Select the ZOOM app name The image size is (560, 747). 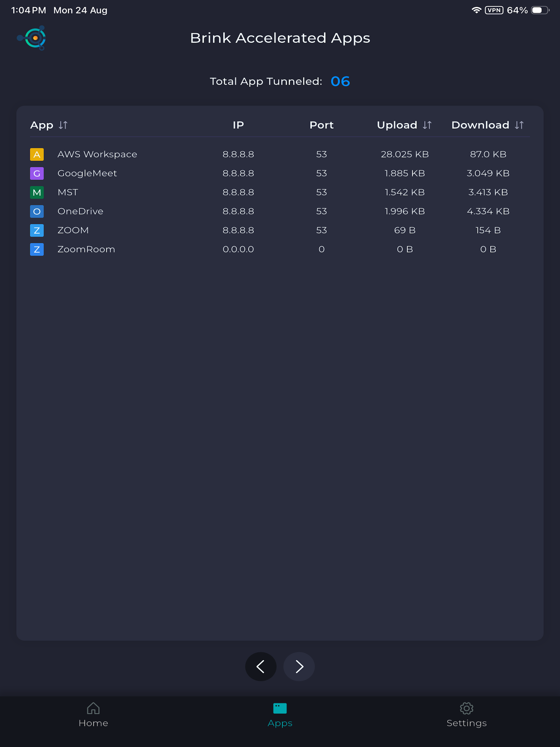73,230
